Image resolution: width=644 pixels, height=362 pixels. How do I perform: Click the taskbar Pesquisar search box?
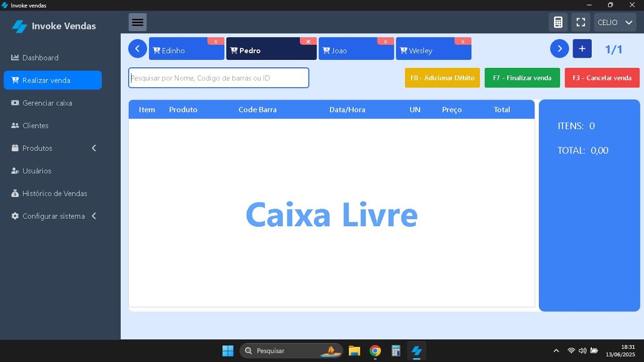pyautogui.click(x=291, y=351)
